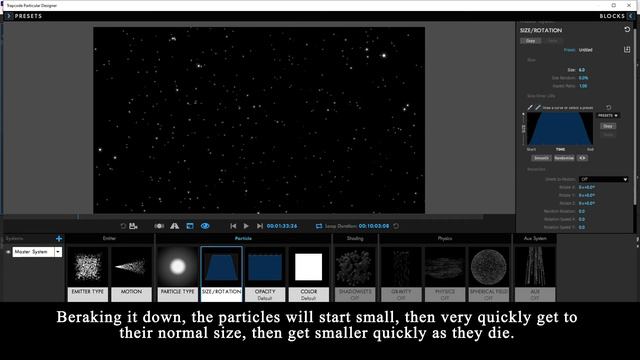This screenshot has width=640, height=360.
Task: Open the Orient to Motion dropdown
Action: point(603,179)
